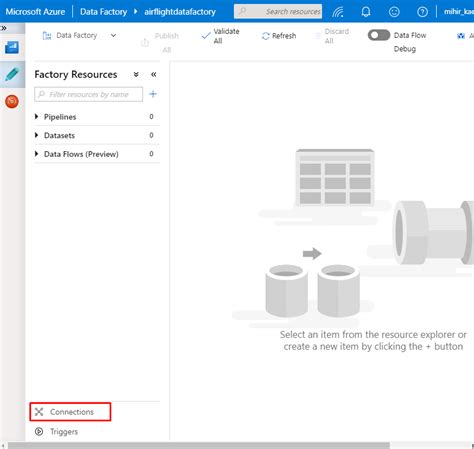Click the Factory Resources heading

76,74
